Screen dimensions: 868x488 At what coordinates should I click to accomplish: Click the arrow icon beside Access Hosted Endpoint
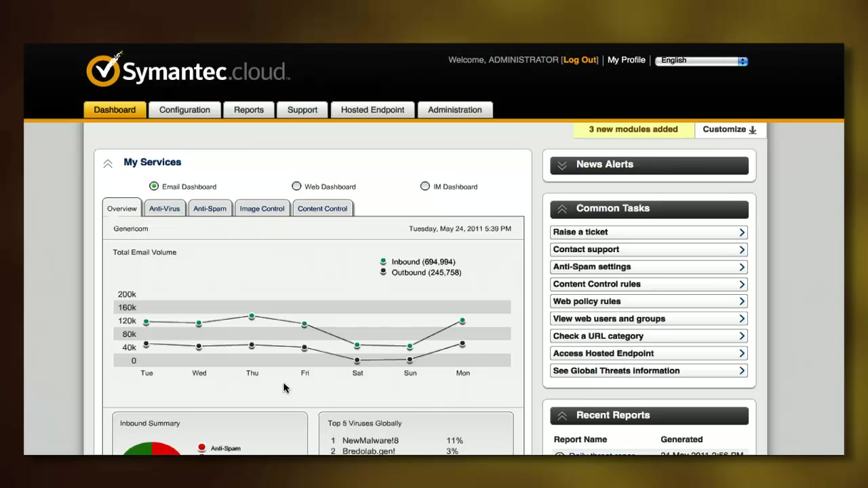coord(742,353)
